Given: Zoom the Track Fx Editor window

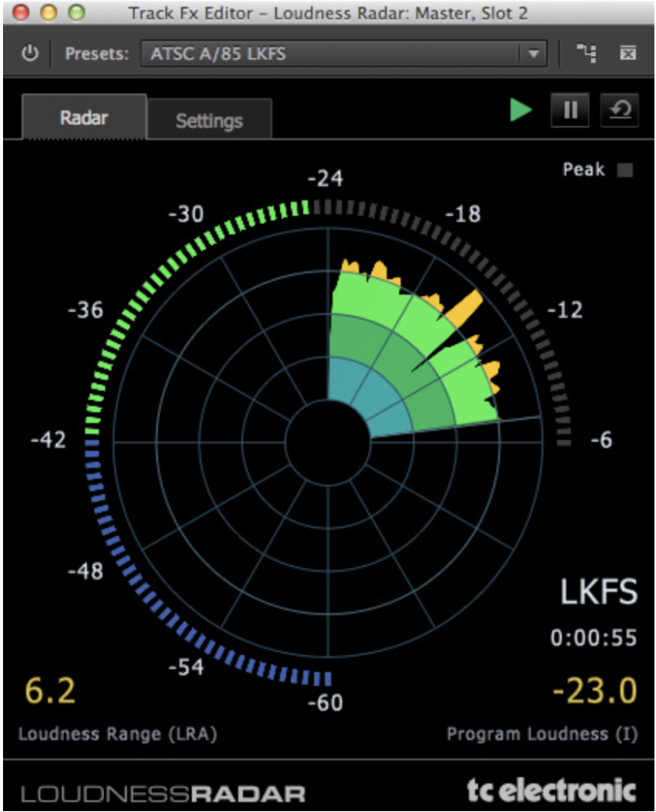Looking at the screenshot, I should click(x=77, y=12).
